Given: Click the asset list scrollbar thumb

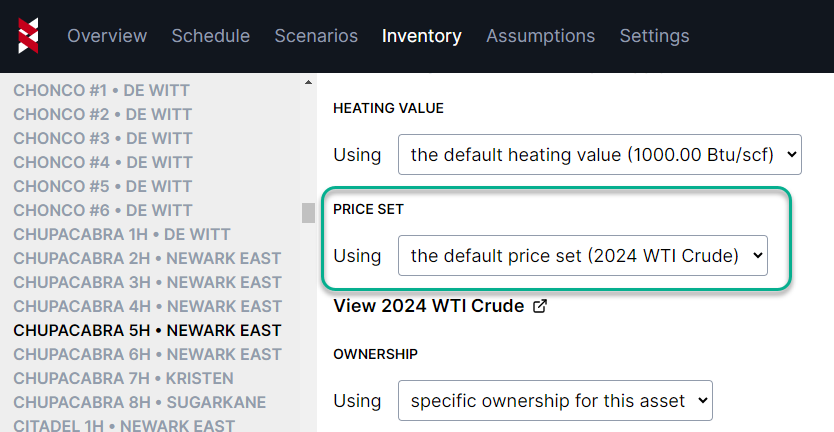Looking at the screenshot, I should coord(308,213).
